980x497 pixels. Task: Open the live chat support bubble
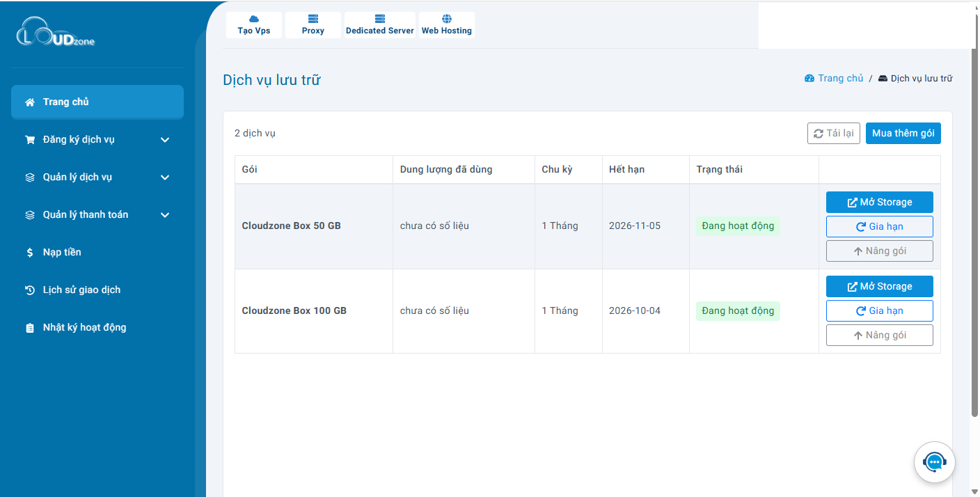pos(935,462)
